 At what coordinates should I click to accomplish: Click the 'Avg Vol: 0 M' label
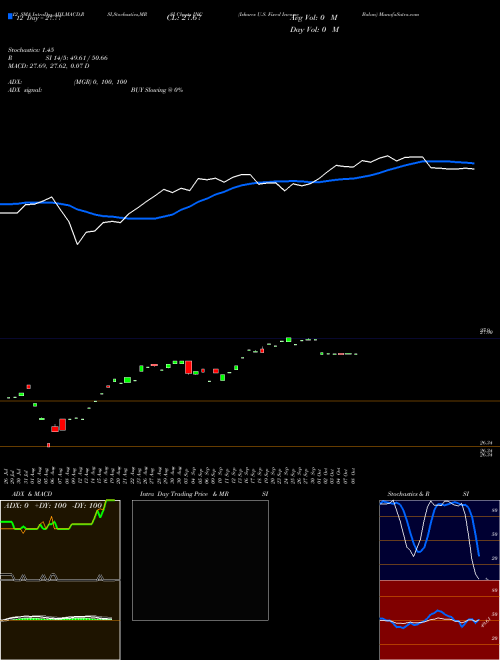[x=315, y=18]
